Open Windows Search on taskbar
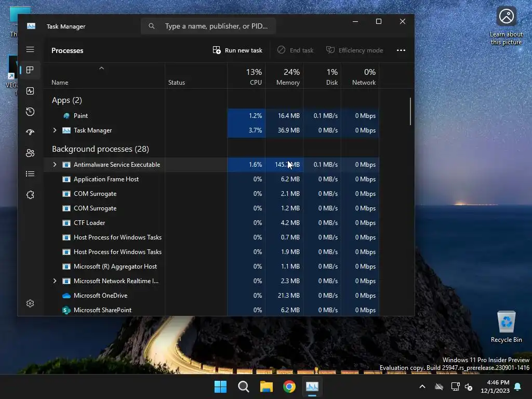This screenshot has width=532, height=399. (x=243, y=387)
